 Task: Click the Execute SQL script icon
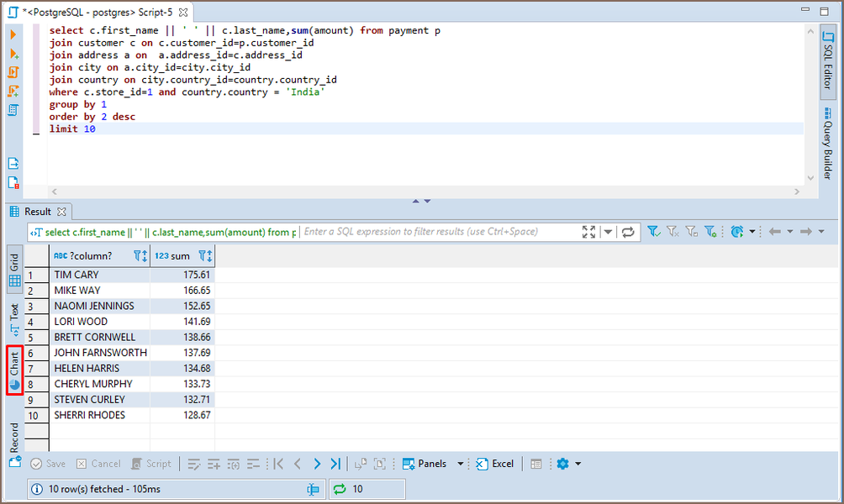click(x=13, y=72)
